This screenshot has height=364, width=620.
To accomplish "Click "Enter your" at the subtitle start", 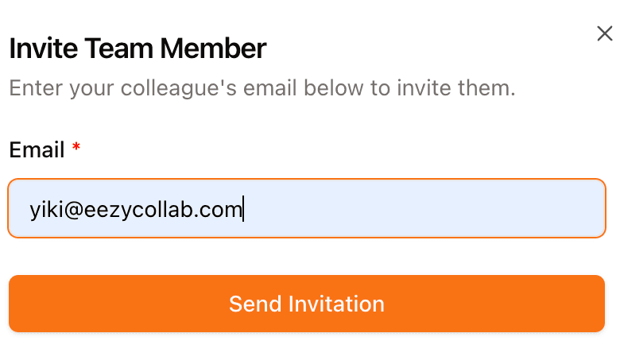I will pyautogui.click(x=47, y=87).
